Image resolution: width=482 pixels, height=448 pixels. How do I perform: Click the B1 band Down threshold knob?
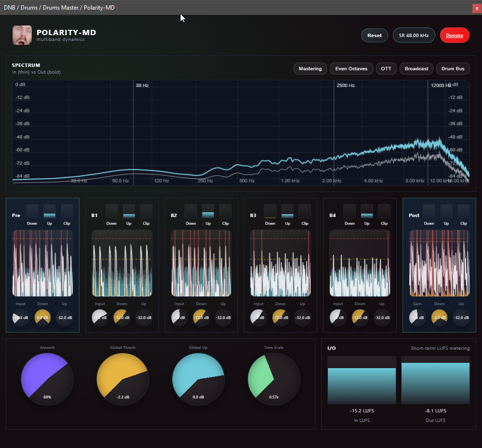click(122, 318)
